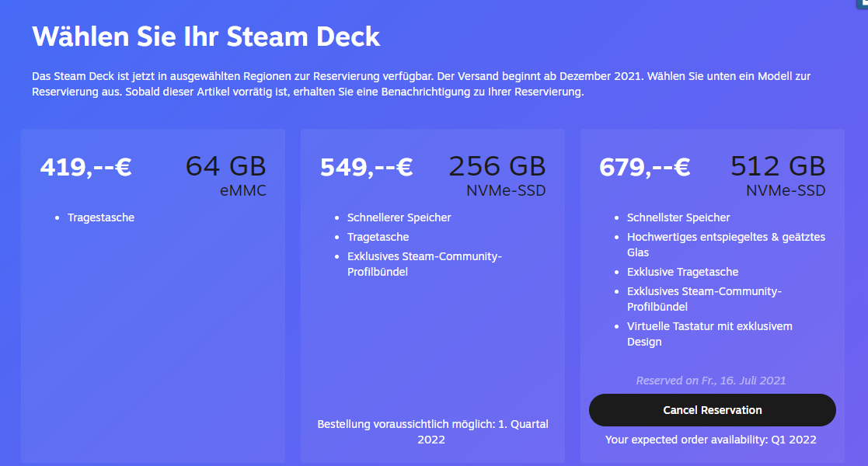Screen dimensions: 868x466
Task: Click Bestellung voraussichtlich möglich: 1. Quartal 2022
Action: [x=432, y=432]
